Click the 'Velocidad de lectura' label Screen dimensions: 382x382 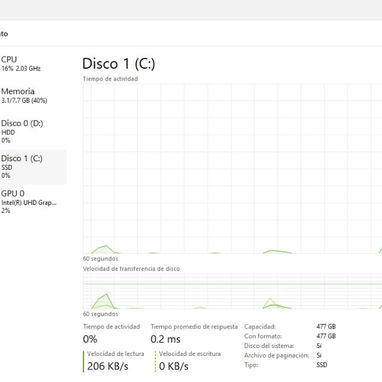pos(116,354)
